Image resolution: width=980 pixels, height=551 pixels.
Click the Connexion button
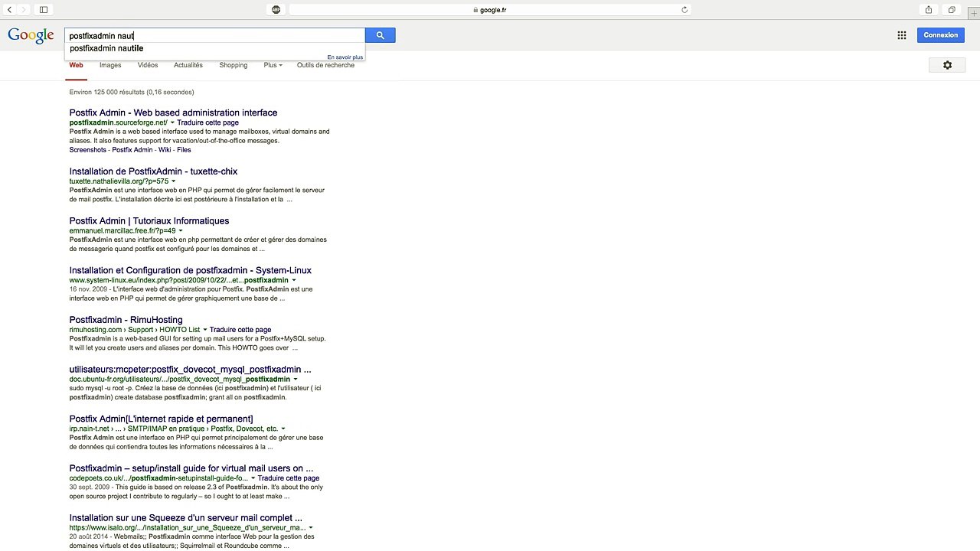point(940,35)
